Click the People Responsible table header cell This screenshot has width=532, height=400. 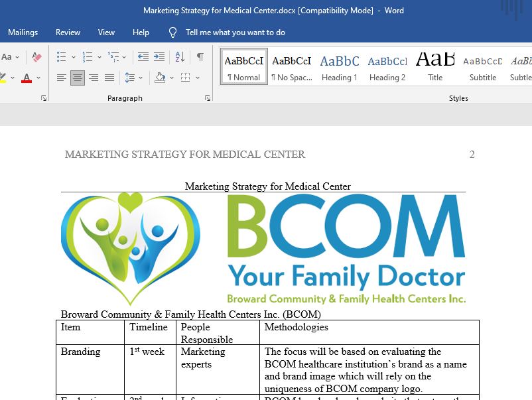(218, 332)
